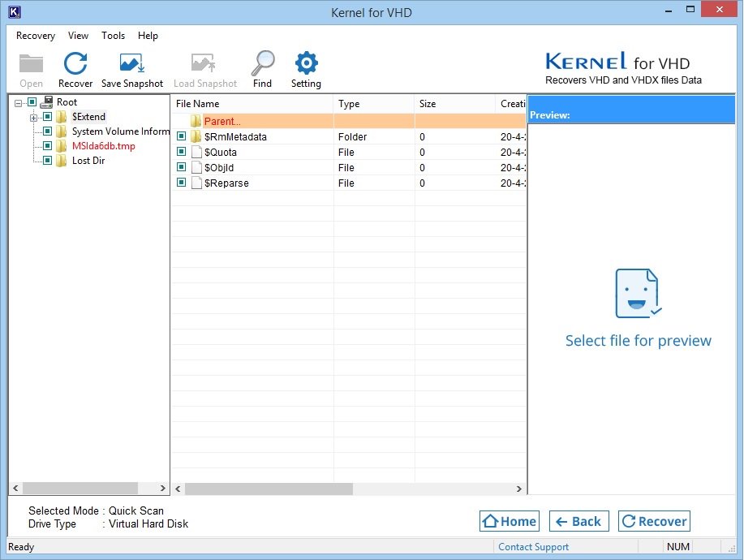This screenshot has width=744, height=560.
Task: Click the truncated Creati... column header
Action: (x=511, y=103)
